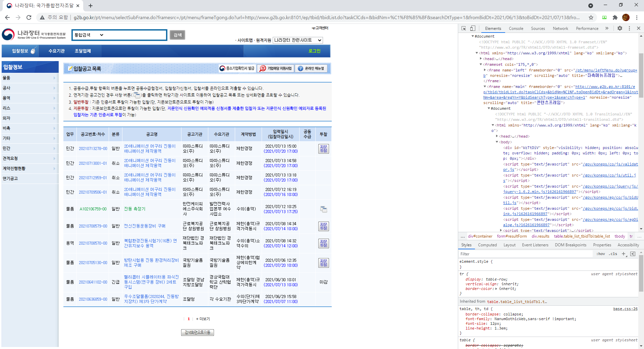
Task: Open a new browser tab
Action: click(x=91, y=6)
